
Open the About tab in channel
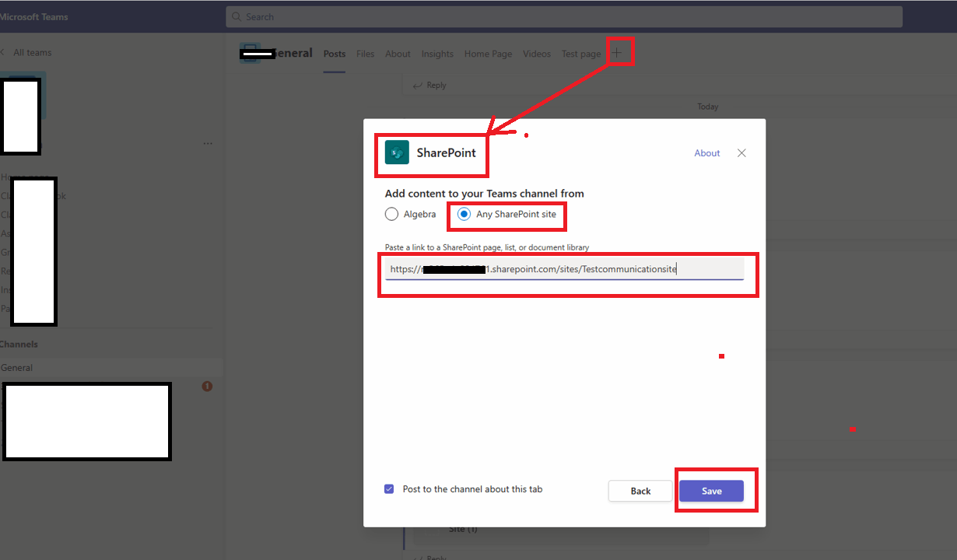click(x=398, y=54)
